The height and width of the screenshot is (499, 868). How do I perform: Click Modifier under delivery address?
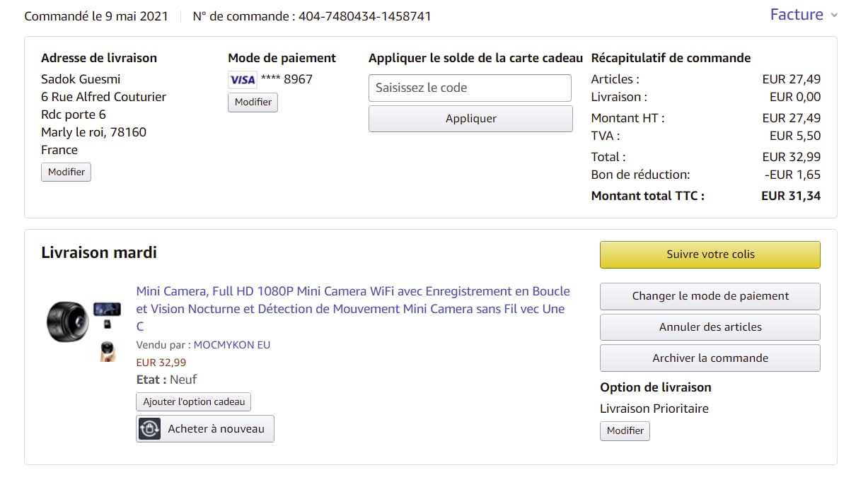[66, 172]
